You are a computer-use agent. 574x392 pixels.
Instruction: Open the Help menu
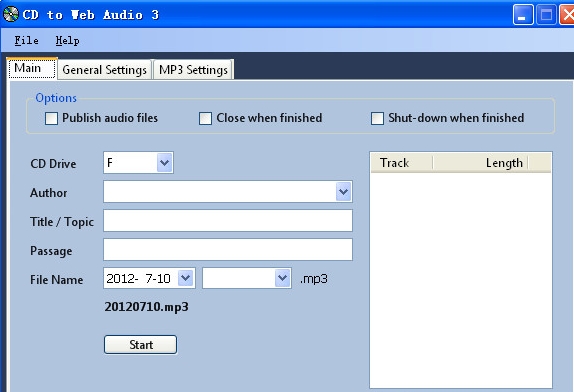[67, 40]
